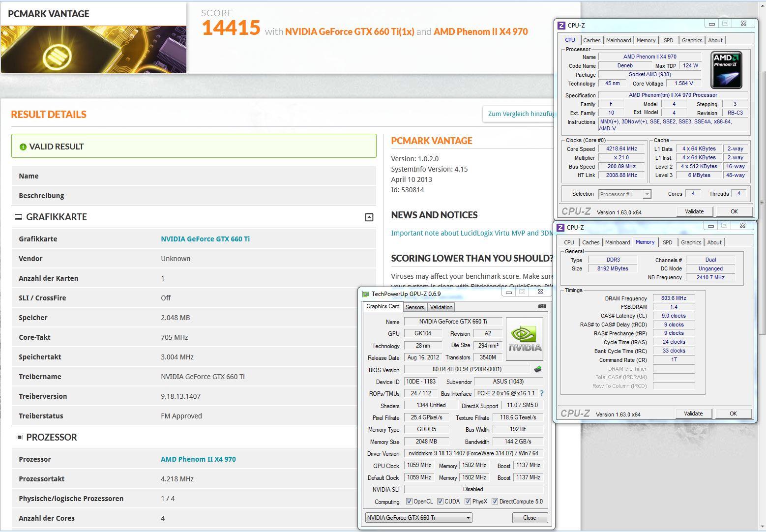Switch to Validation tab in GPU-Z
The width and height of the screenshot is (766, 532).
coord(441,307)
